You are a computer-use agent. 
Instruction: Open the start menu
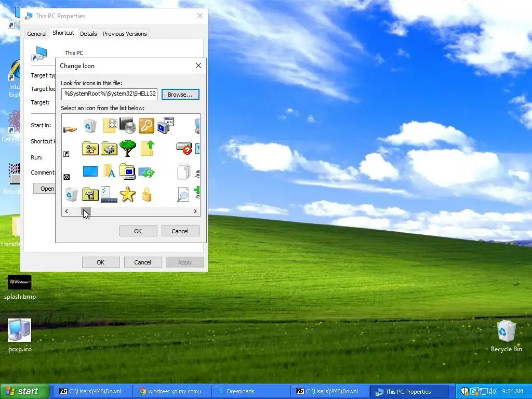[24, 391]
